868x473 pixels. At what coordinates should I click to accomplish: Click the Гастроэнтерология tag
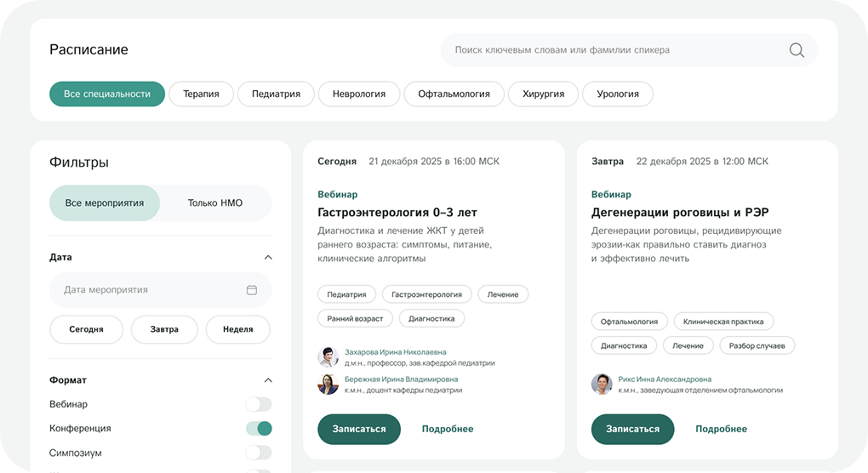[427, 294]
